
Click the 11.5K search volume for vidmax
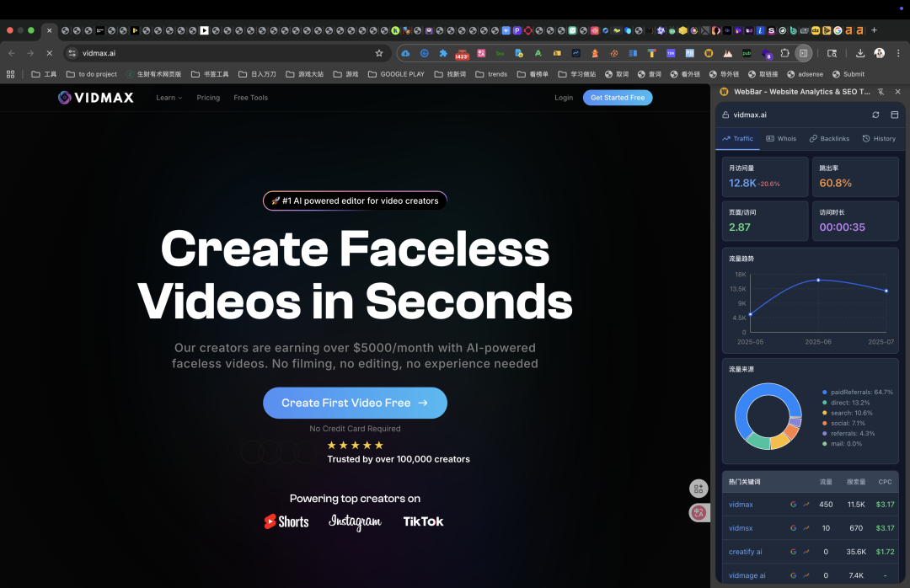[x=856, y=505]
